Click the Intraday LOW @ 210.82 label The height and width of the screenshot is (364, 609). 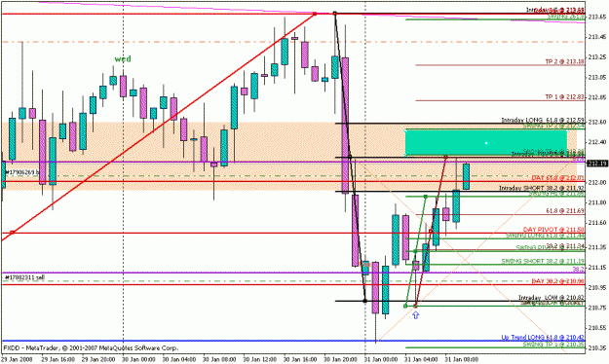coord(552,298)
